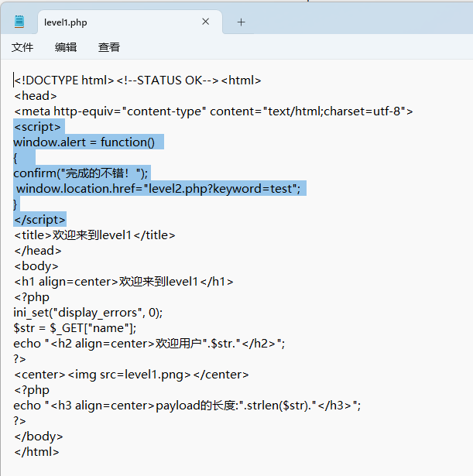Image resolution: width=473 pixels, height=476 pixels.
Task: Click the echo <h3 align=center>payload line
Action: tap(187, 406)
